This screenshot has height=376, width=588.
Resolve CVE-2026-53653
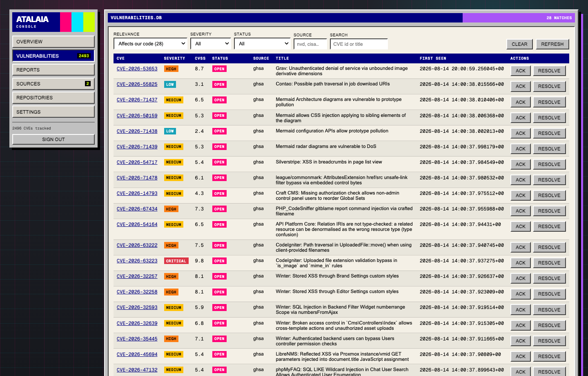[x=549, y=71]
